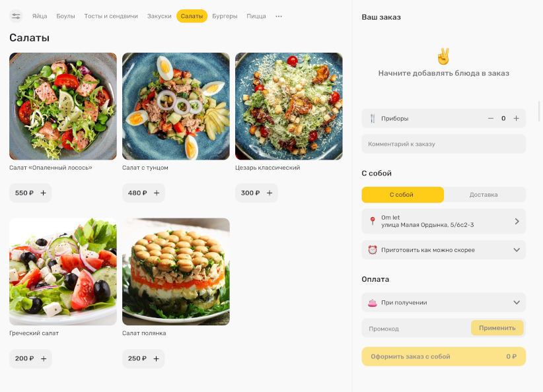Decrease Приборы count with minus
The width and height of the screenshot is (543, 392).
[491, 118]
